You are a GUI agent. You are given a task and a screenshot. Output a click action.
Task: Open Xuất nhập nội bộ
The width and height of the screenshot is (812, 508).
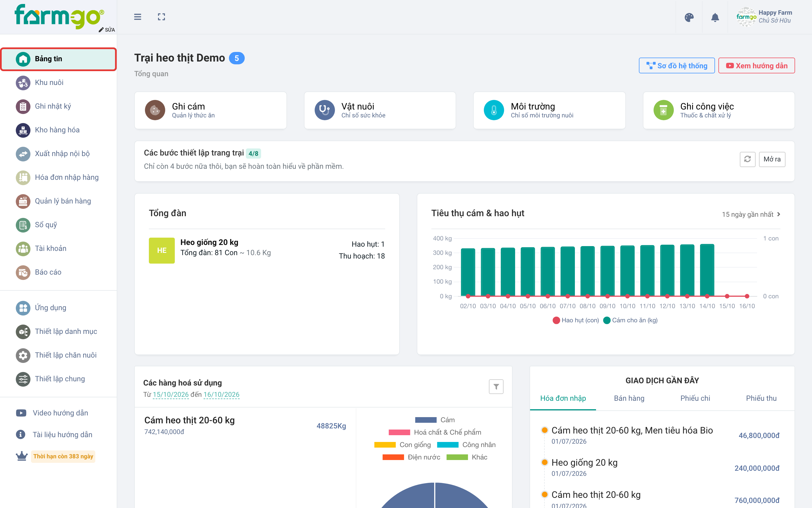point(58,154)
